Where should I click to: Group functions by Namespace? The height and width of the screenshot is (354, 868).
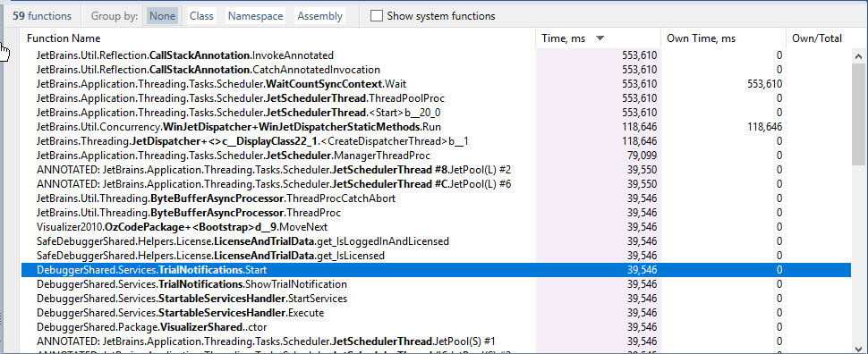255,16
